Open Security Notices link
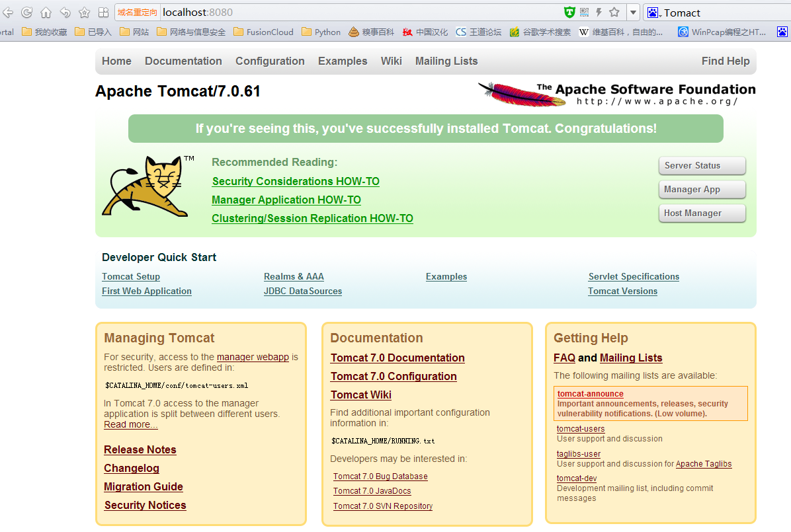791x532 pixels. (x=145, y=506)
